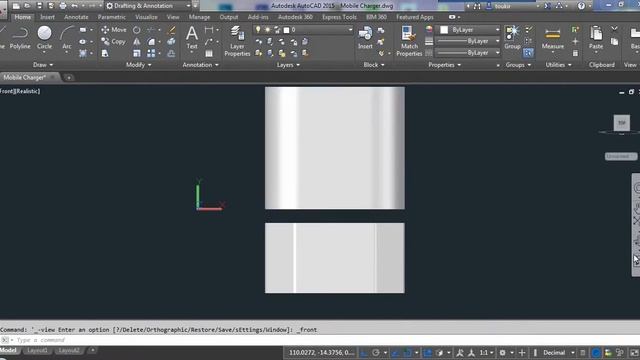Click the Move tool

point(113,30)
